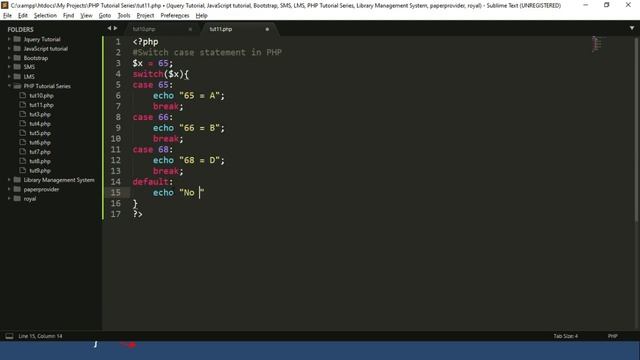
Task: Click the Sublime Text title bar icon
Action: pyautogui.click(x=4, y=5)
